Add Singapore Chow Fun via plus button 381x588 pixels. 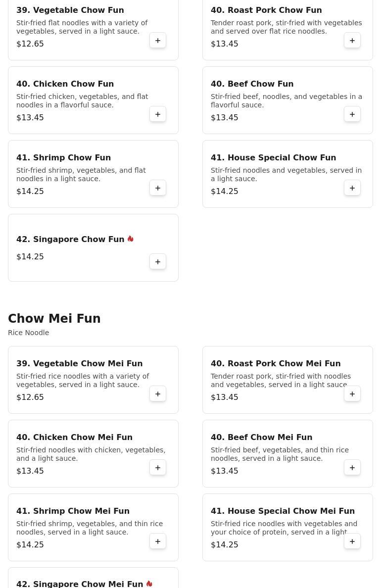coord(158,262)
